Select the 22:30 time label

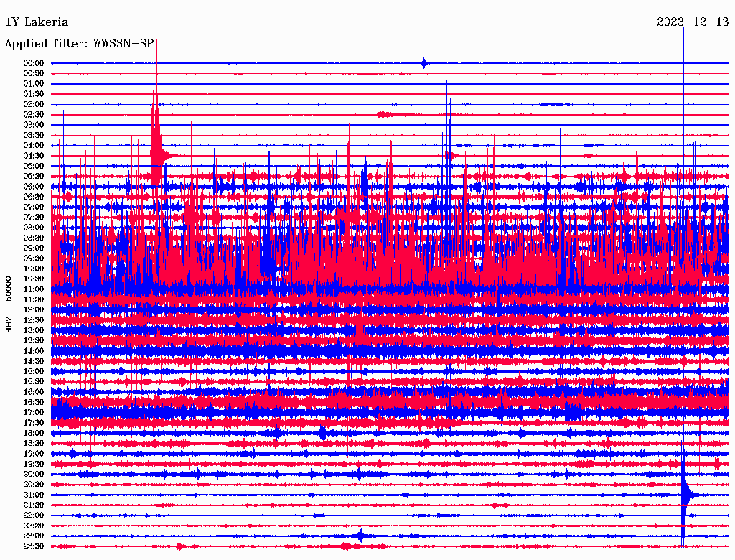(x=34, y=526)
